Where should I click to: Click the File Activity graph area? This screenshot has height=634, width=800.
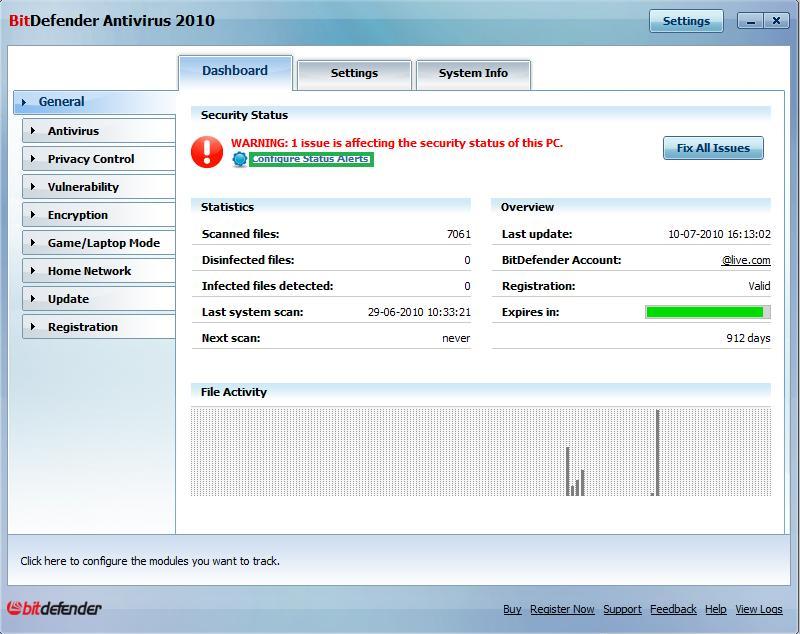pyautogui.click(x=481, y=452)
